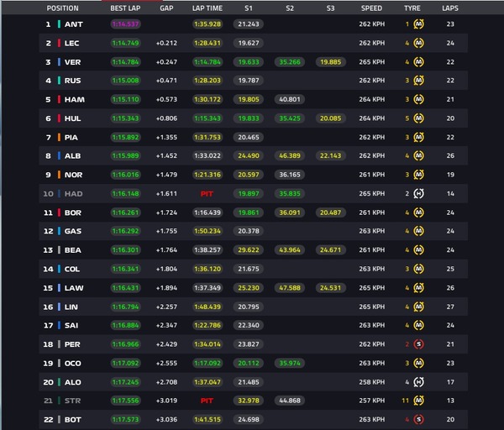
Task: Click the medium tyre icon in VER row
Action: (418, 61)
